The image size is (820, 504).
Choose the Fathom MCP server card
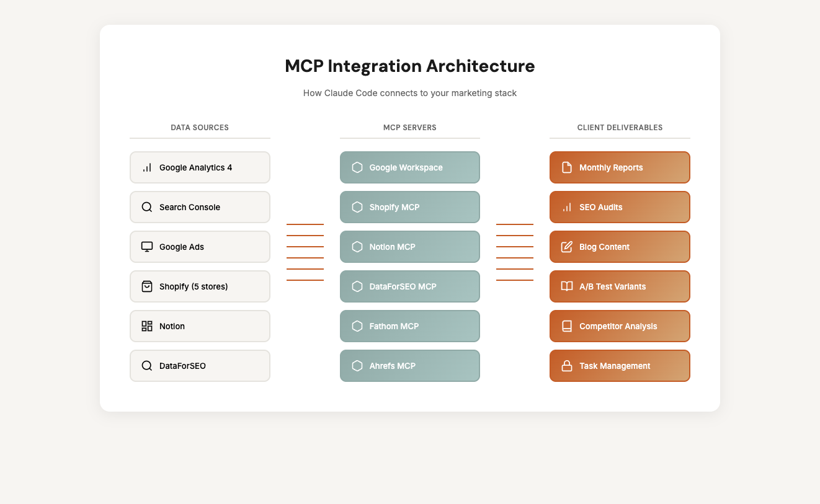click(x=409, y=326)
